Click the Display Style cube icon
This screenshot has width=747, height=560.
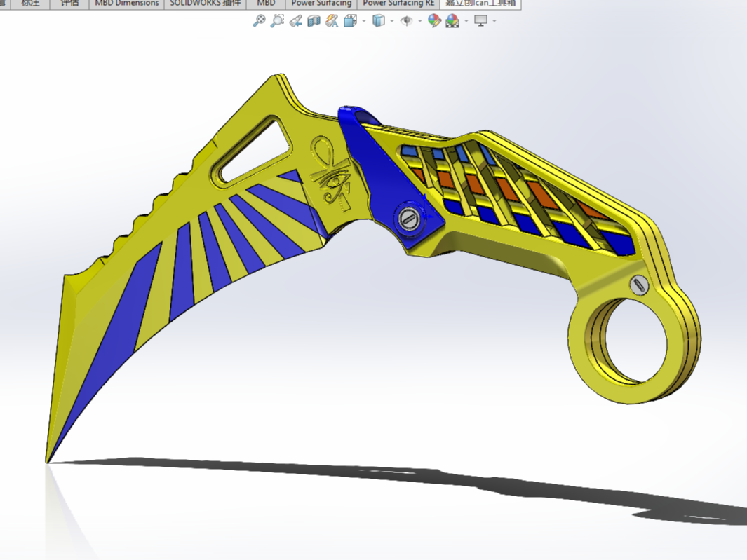point(378,21)
